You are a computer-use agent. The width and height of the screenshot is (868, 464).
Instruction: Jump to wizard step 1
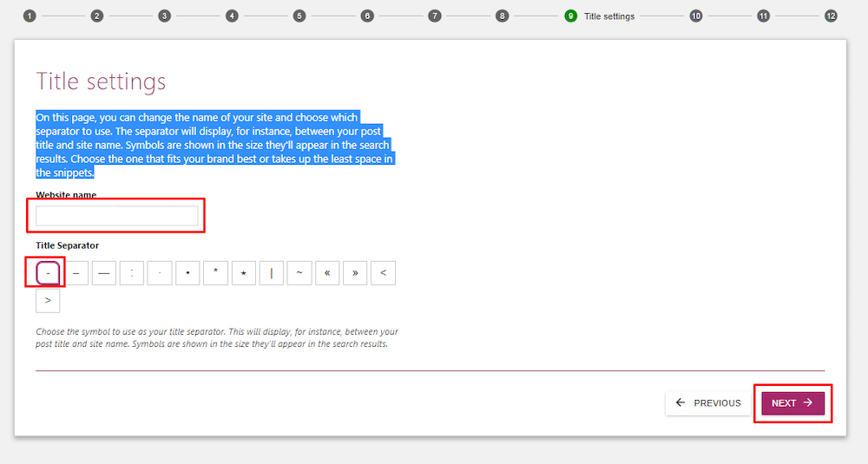tap(30, 16)
